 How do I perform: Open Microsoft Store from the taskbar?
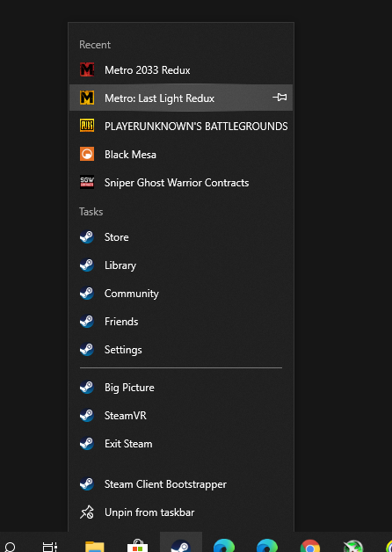(x=138, y=545)
